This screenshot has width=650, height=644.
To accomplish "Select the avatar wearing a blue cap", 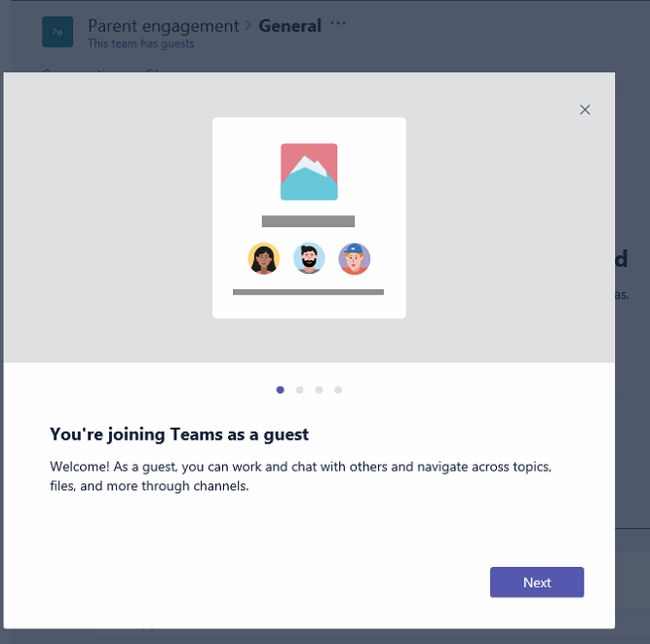I will pos(355,258).
